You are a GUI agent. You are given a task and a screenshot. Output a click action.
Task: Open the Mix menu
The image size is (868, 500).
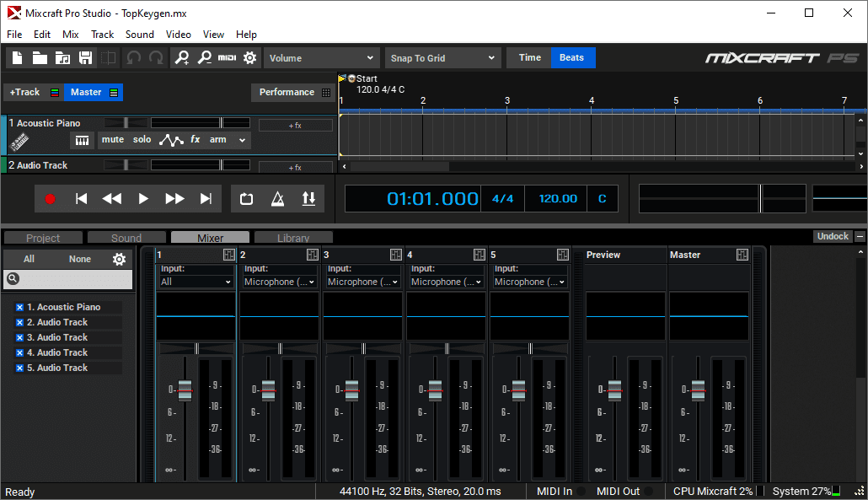(71, 35)
